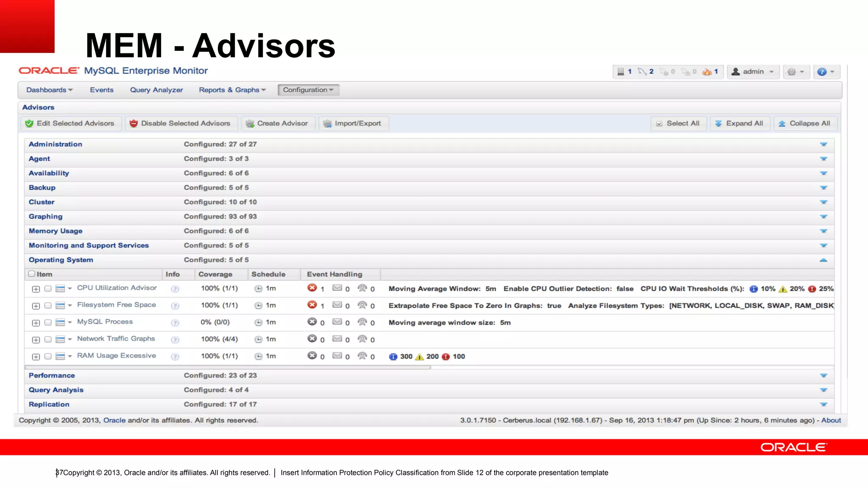Click the row menu icon for Filesystem Free Space
The width and height of the screenshot is (868, 488).
[60, 306]
